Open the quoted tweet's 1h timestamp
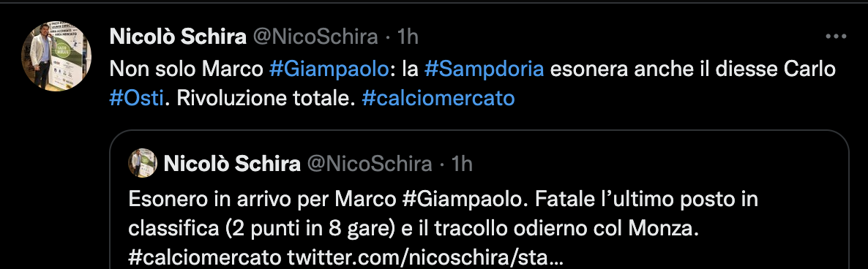868x269 pixels. point(462,164)
